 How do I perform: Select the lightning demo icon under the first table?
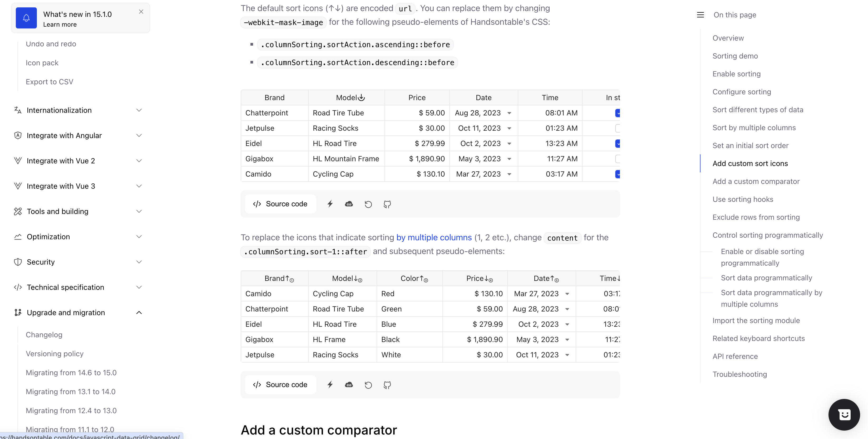[x=330, y=204]
